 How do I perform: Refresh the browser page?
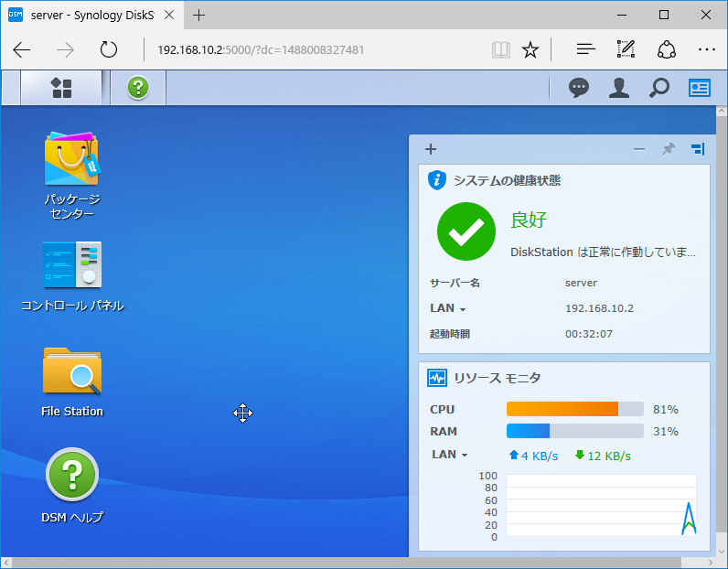pyautogui.click(x=109, y=49)
